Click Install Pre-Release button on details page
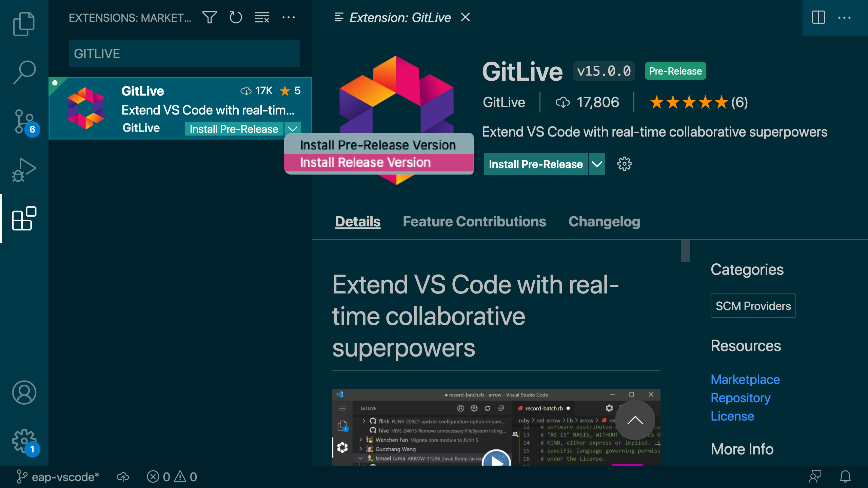Viewport: 868px width, 488px height. pos(536,164)
